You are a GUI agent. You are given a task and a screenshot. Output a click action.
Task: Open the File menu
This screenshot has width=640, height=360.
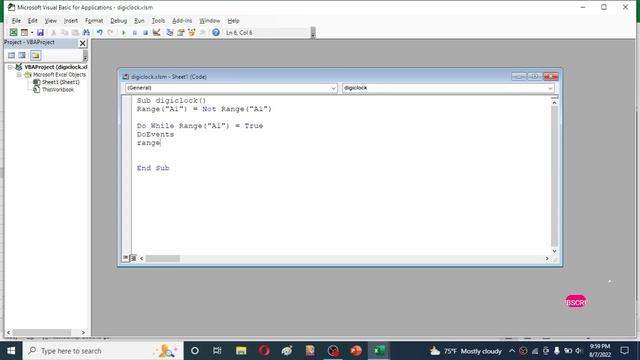tap(16, 20)
